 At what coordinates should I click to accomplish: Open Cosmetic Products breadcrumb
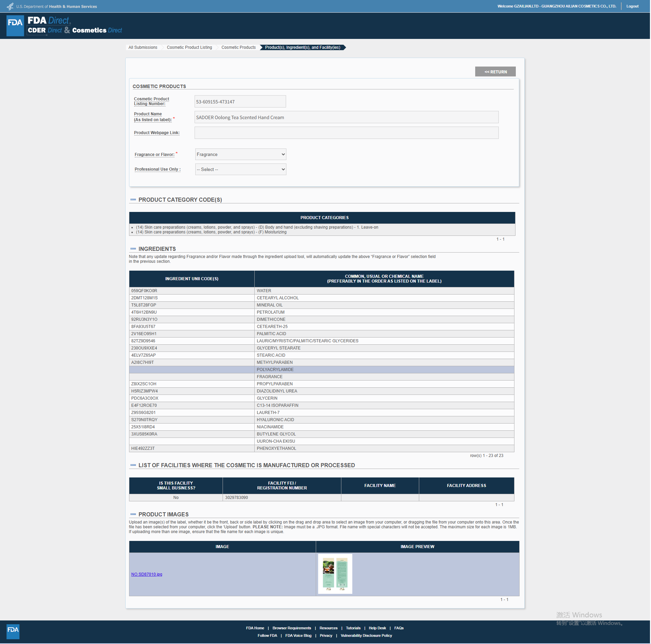click(x=238, y=47)
